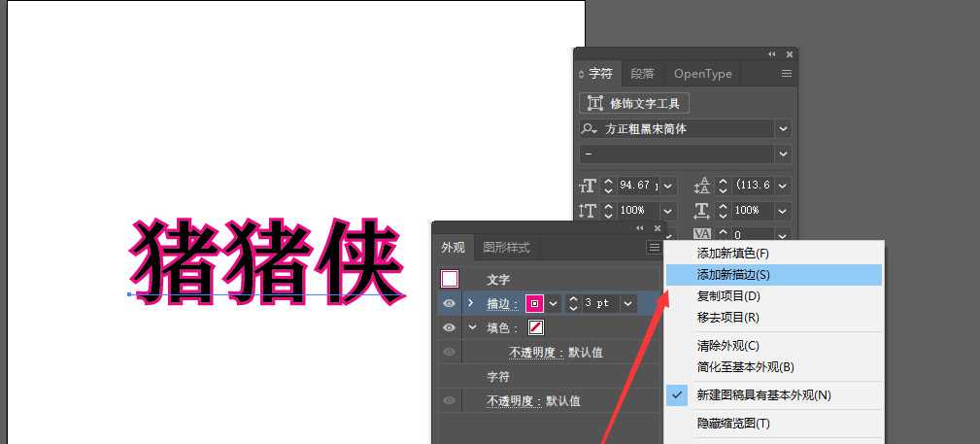Click the font name field 方正粗黑宋简体

(687, 129)
